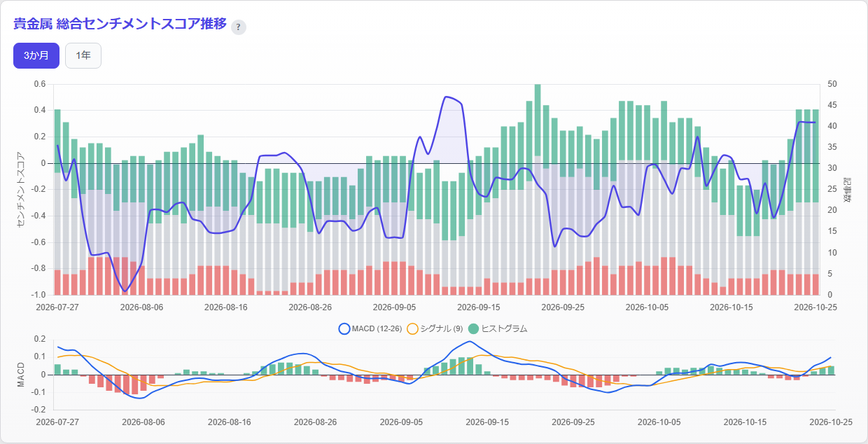The image size is (868, 444).
Task: Click the センチメントスコア y-axis label
Action: [20, 189]
